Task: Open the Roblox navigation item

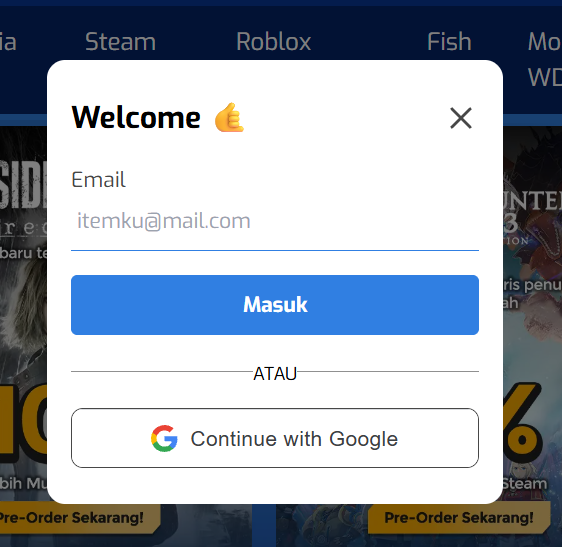Action: point(273,42)
